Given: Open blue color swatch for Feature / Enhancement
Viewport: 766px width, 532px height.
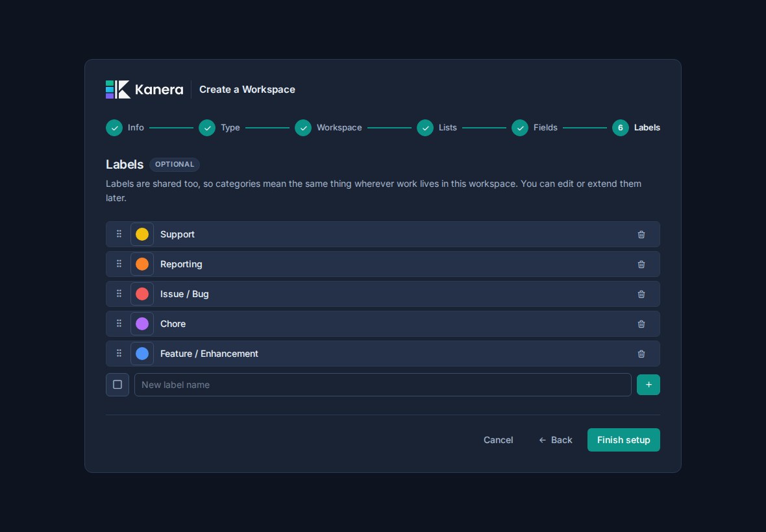Looking at the screenshot, I should tap(142, 354).
